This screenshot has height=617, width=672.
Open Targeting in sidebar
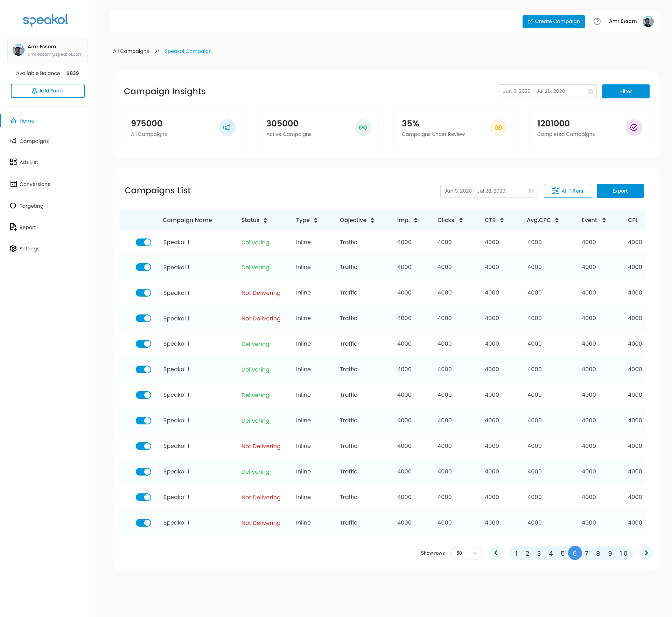pos(27,206)
